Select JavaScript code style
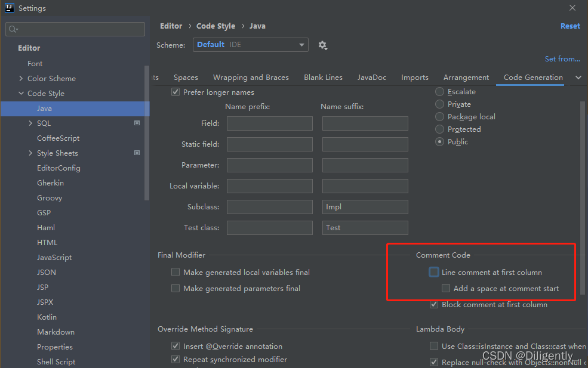The width and height of the screenshot is (588, 368). (54, 258)
